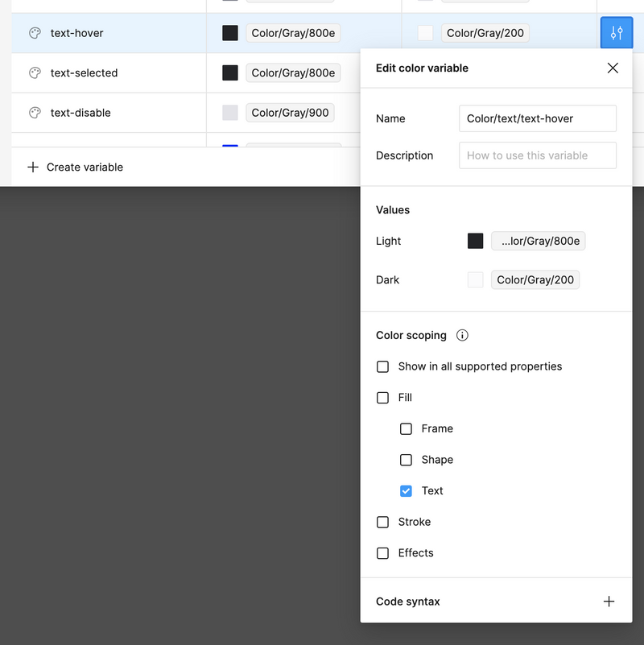Screen dimensions: 644x645
Task: Click the Light value dark color swatch
Action: (476, 241)
